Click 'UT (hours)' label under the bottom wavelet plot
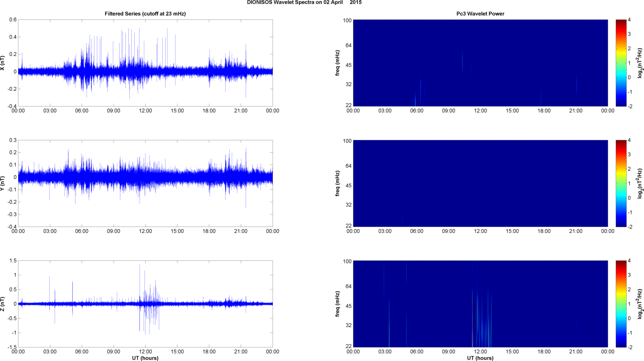644x361 pixels. (480, 358)
